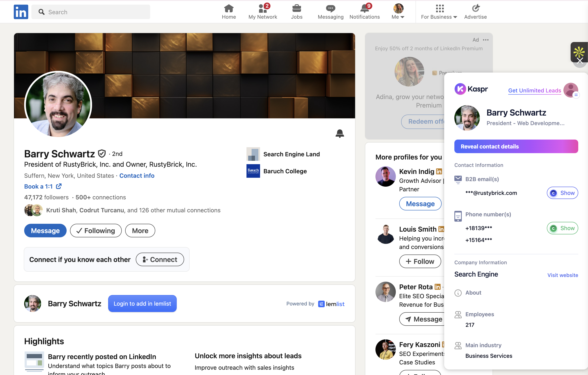
Task: Show the B2B email address
Action: pos(562,193)
